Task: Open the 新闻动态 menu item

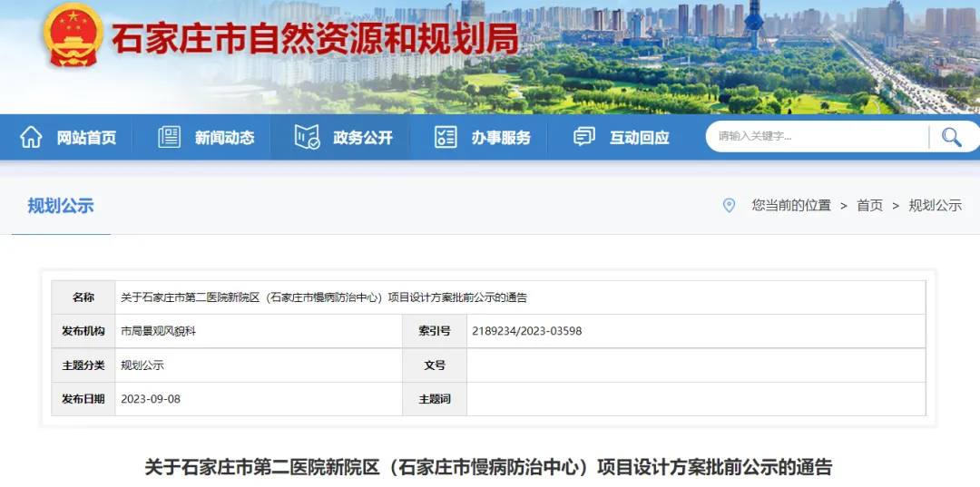Action: (x=224, y=137)
